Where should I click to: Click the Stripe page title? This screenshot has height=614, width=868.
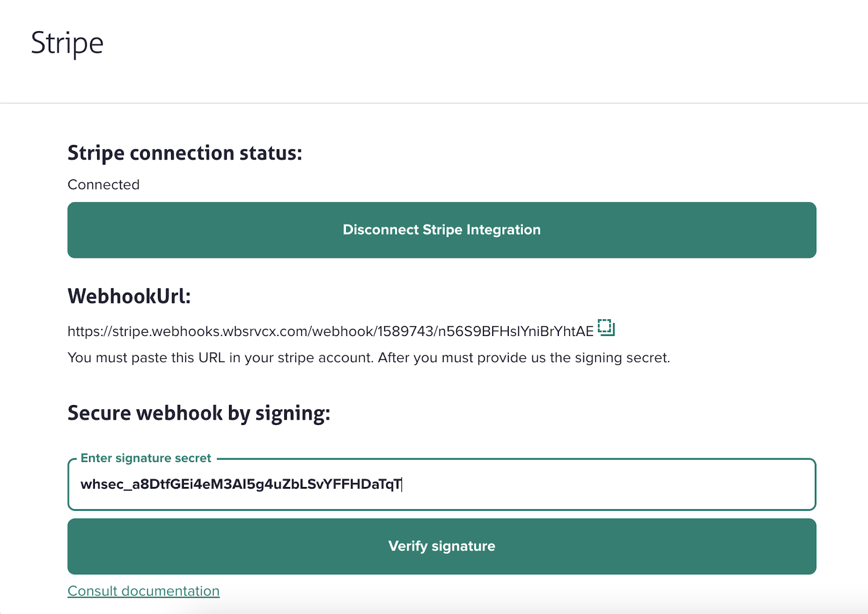(x=67, y=43)
